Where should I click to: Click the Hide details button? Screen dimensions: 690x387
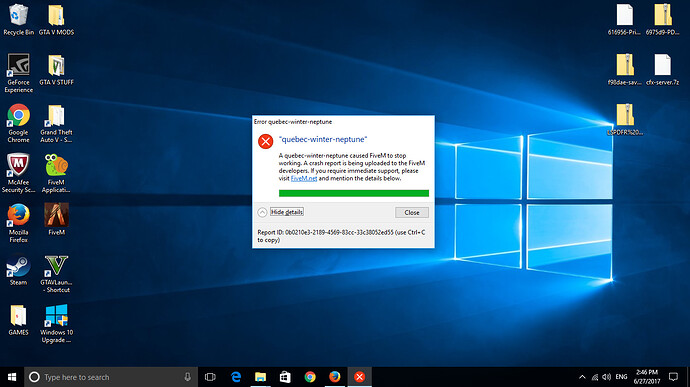coord(287,212)
